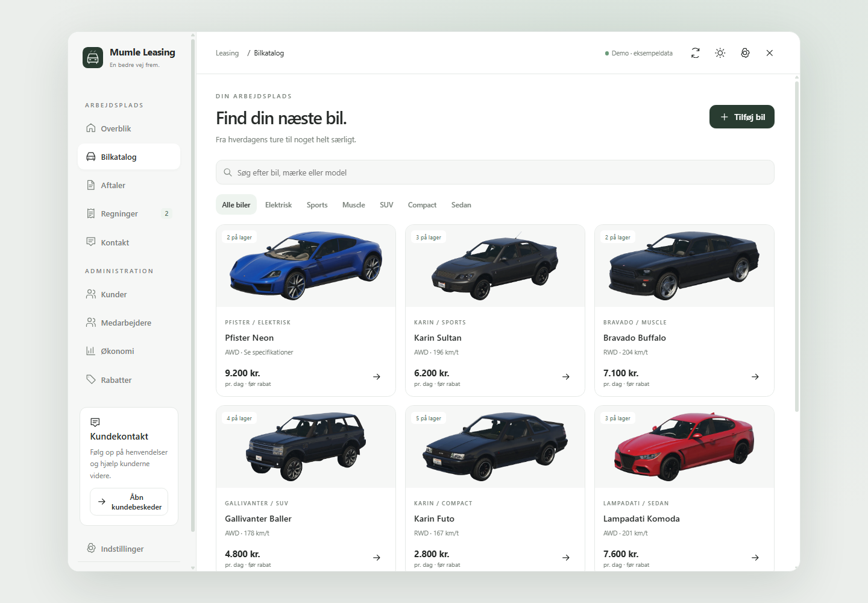Filter the catalog by Muscle
Screen dimensions: 868x603
(x=354, y=205)
